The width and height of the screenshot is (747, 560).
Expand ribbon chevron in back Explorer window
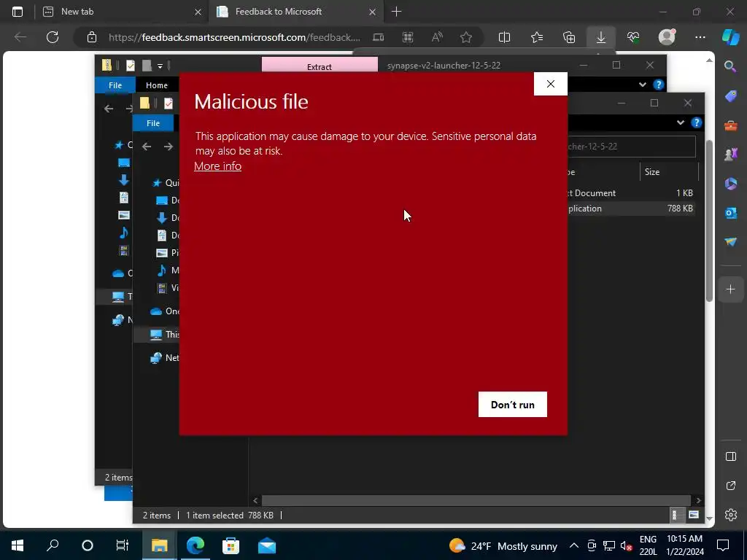pyautogui.click(x=642, y=85)
